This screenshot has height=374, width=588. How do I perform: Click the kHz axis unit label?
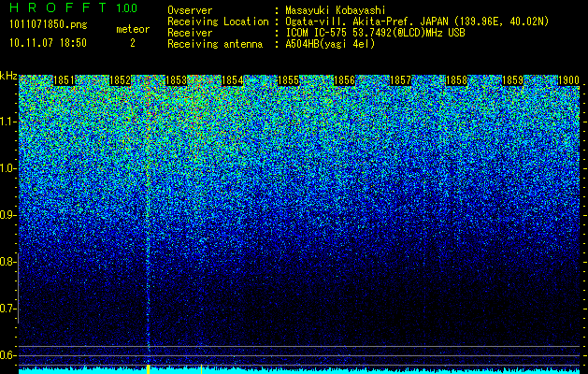(8, 76)
